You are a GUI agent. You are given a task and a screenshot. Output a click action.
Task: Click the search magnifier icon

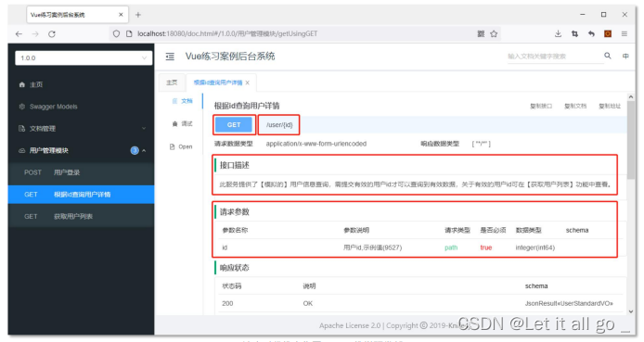pyautogui.click(x=608, y=56)
